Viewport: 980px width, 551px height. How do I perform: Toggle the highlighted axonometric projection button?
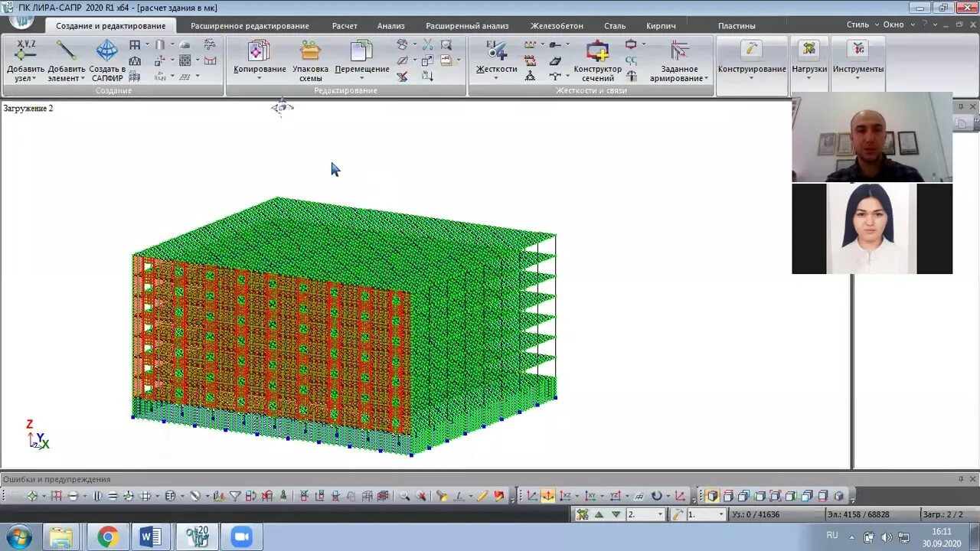click(x=548, y=496)
